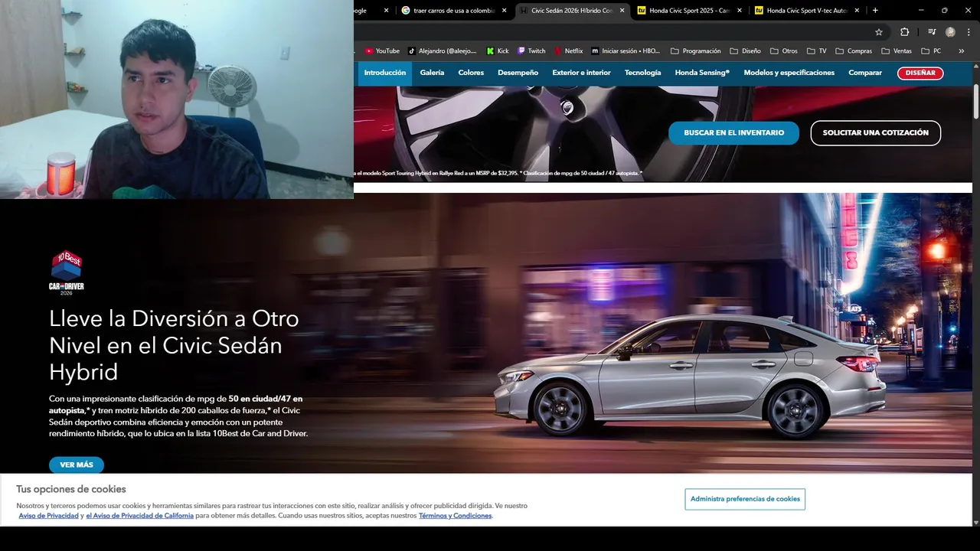This screenshot has width=980, height=551.
Task: Click the 'Lleve la Diversión a Otro Nivel' heading
Action: (174, 345)
